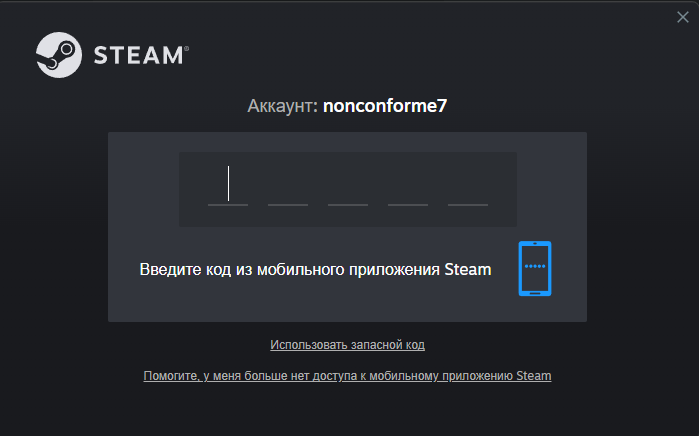Click the blinking text cursor in code box
699x436 pixels.
tap(229, 183)
